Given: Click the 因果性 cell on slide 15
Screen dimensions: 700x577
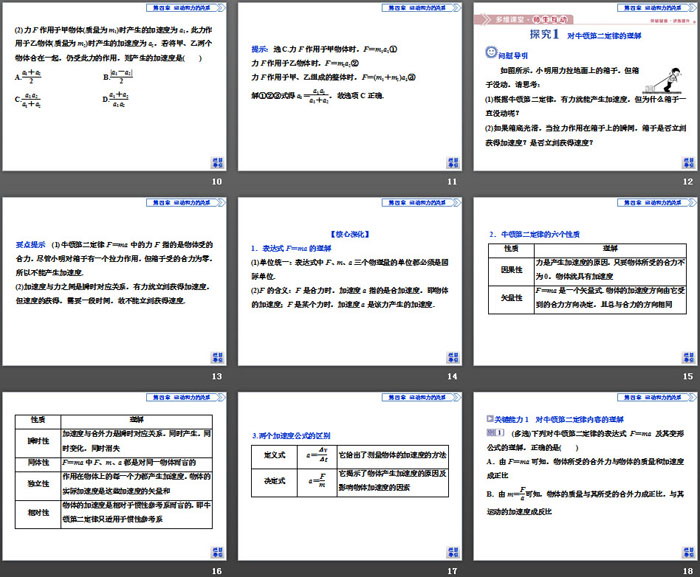Looking at the screenshot, I should pos(510,269).
